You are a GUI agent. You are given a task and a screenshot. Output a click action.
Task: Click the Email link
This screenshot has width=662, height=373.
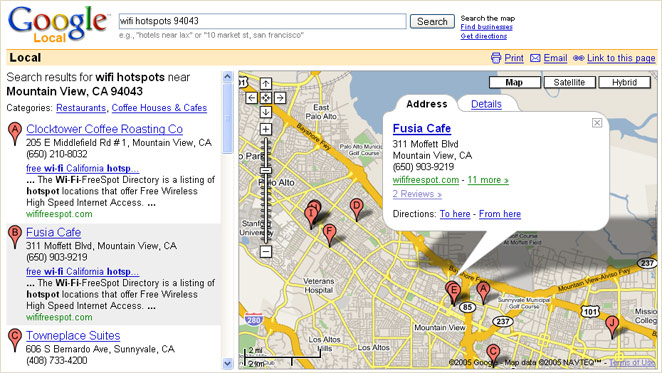[x=555, y=58]
